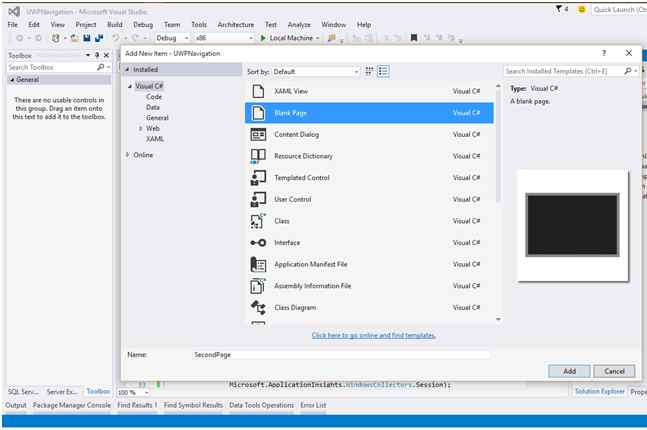Open the Project menu

(86, 25)
